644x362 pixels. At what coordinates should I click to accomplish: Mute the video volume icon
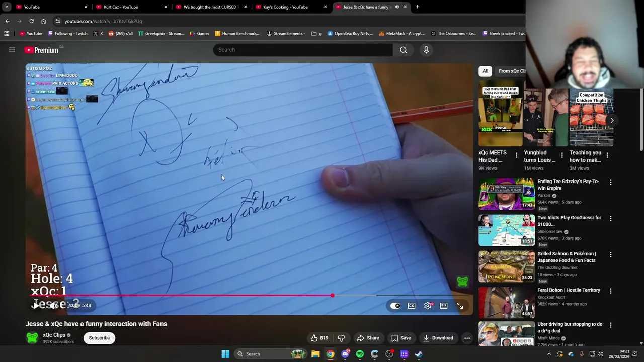coord(53,305)
